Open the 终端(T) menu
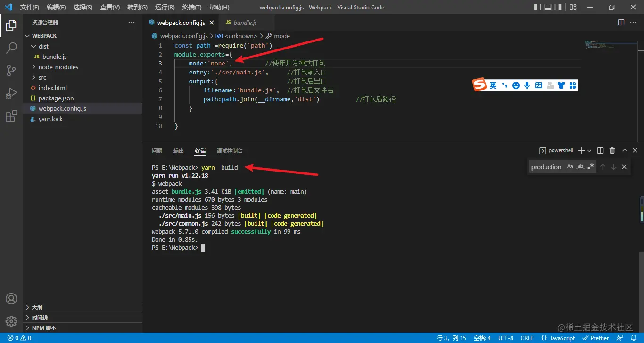This screenshot has height=343, width=644. tap(191, 7)
